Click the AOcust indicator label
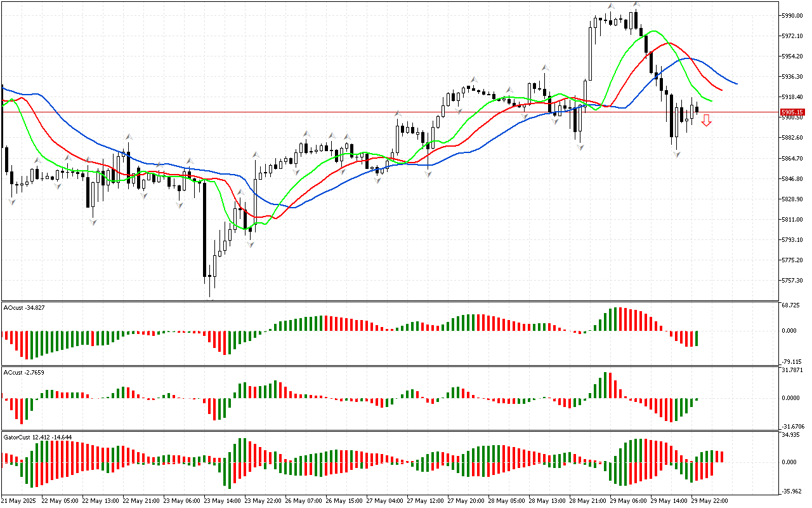The height and width of the screenshot is (508, 812). click(x=23, y=307)
